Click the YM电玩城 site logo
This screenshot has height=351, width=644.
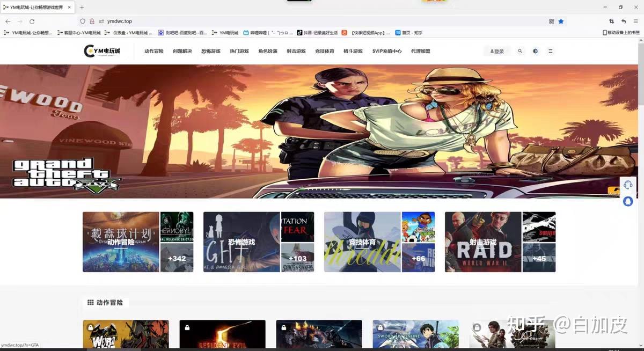[103, 51]
